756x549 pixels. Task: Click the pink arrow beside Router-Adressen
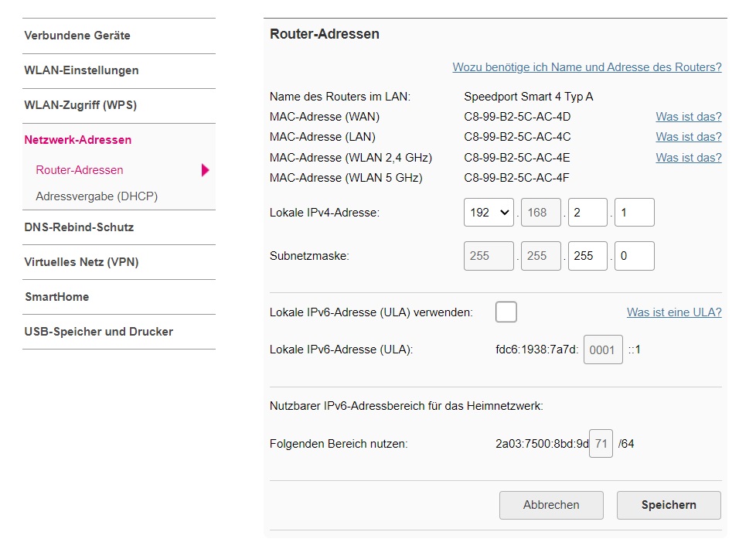pyautogui.click(x=205, y=170)
